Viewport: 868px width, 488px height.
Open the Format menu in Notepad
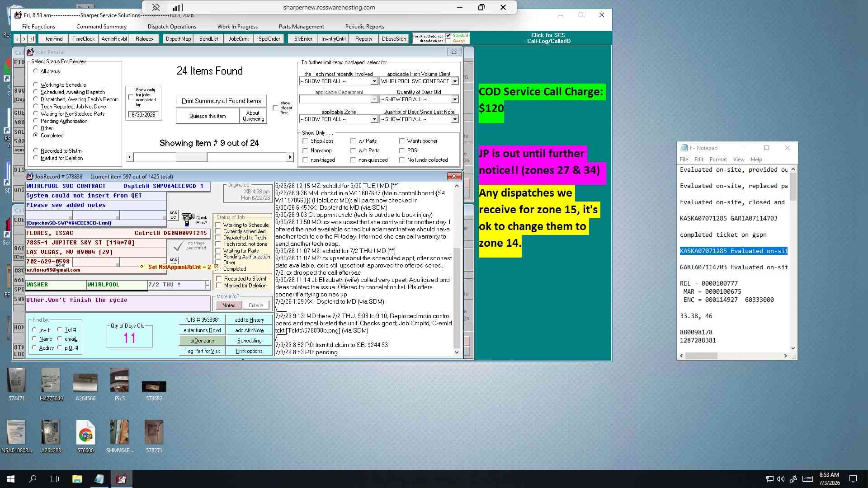tap(718, 160)
